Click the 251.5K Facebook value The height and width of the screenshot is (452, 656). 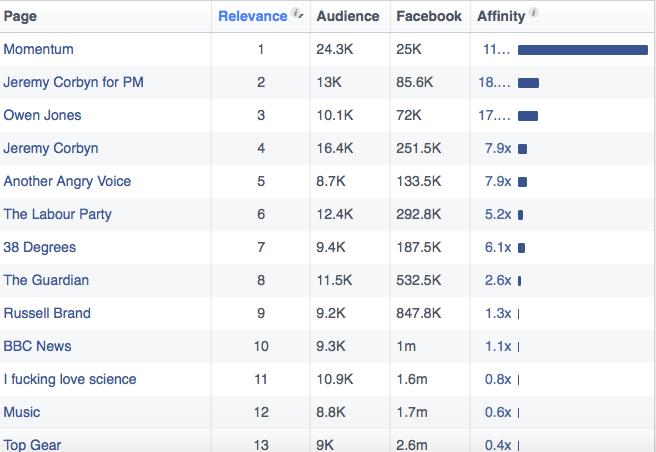tap(419, 148)
